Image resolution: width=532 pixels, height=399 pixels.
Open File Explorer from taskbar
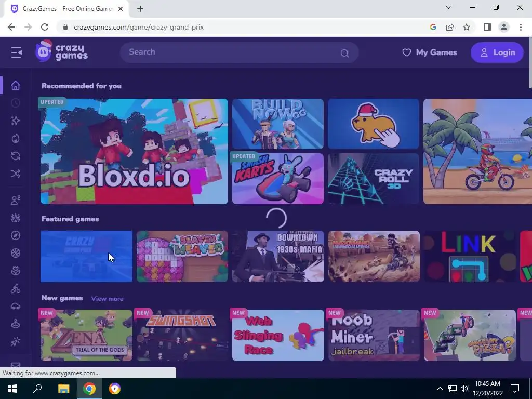tap(63, 389)
